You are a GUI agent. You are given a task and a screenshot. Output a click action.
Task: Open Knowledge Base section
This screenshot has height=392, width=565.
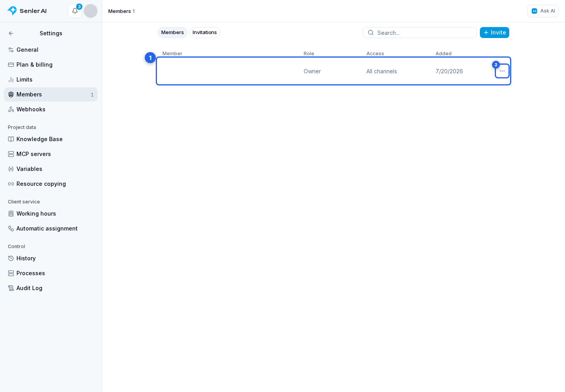point(51,139)
